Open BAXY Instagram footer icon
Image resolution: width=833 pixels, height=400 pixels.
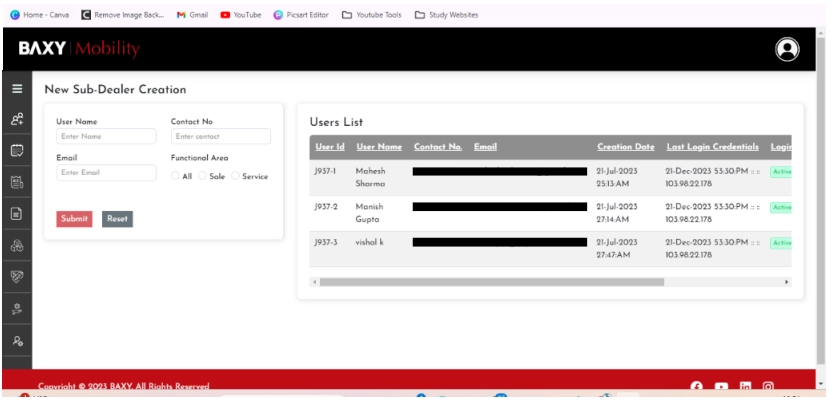(x=768, y=387)
